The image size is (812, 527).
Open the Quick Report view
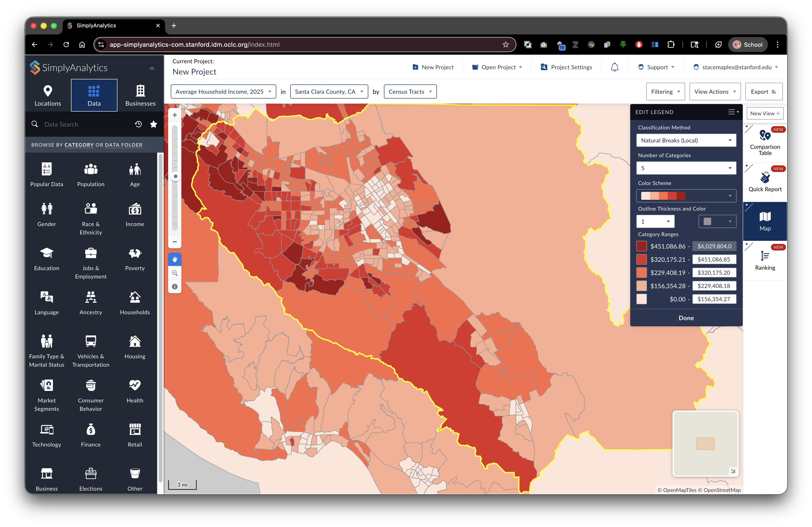pyautogui.click(x=765, y=182)
